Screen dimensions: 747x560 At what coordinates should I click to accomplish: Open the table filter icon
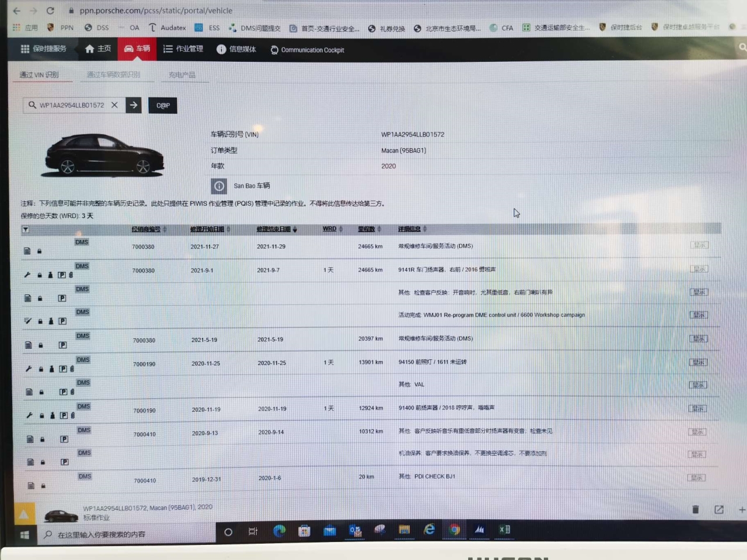(26, 230)
